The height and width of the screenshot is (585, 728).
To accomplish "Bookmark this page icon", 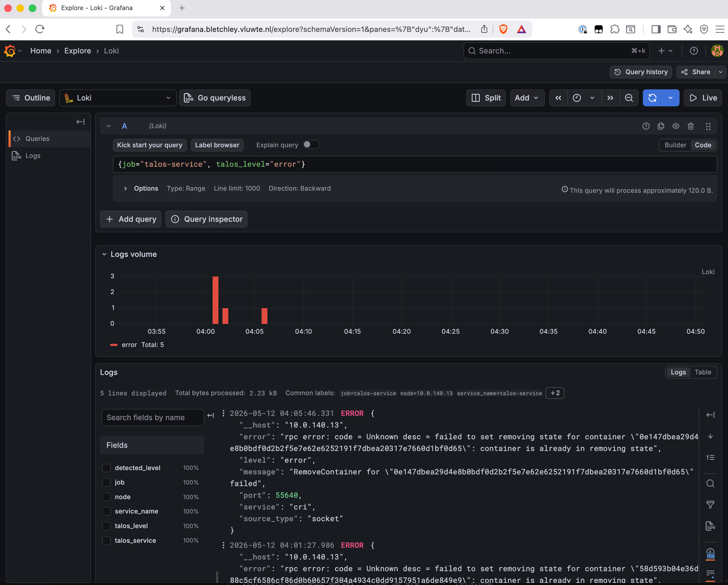I will pyautogui.click(x=120, y=29).
